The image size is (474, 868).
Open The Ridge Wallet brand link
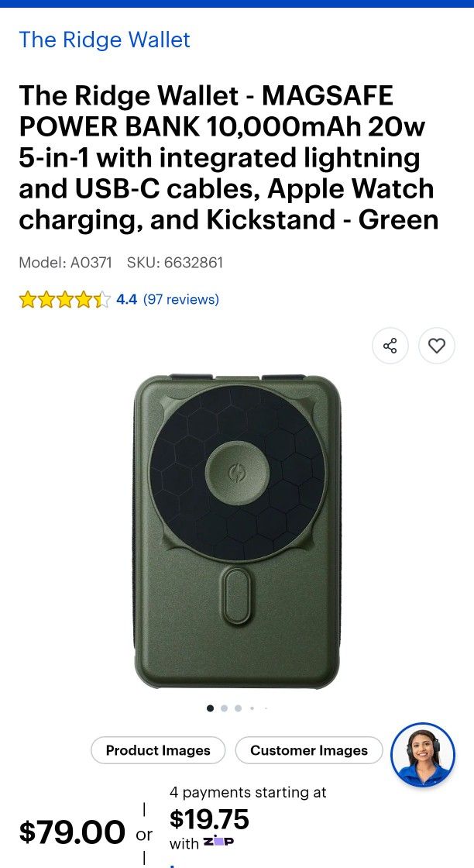tap(105, 40)
